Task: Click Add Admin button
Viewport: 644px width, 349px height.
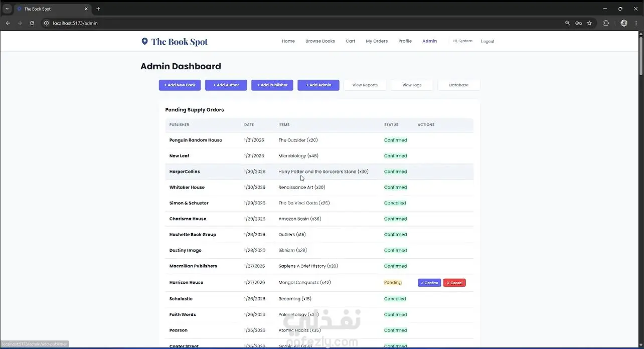Action: pyautogui.click(x=318, y=85)
